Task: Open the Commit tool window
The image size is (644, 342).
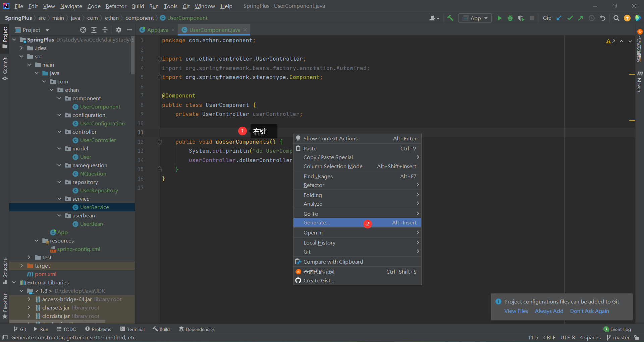Action: coord(5,69)
